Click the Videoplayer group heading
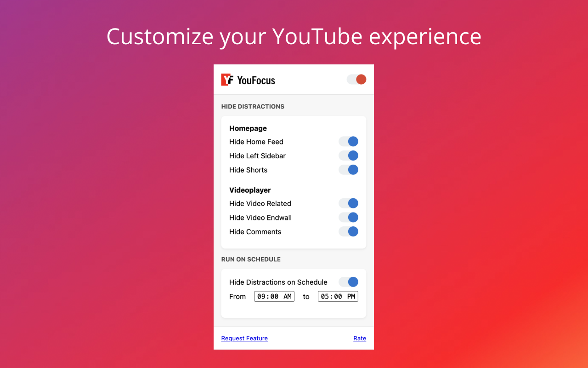 tap(250, 190)
